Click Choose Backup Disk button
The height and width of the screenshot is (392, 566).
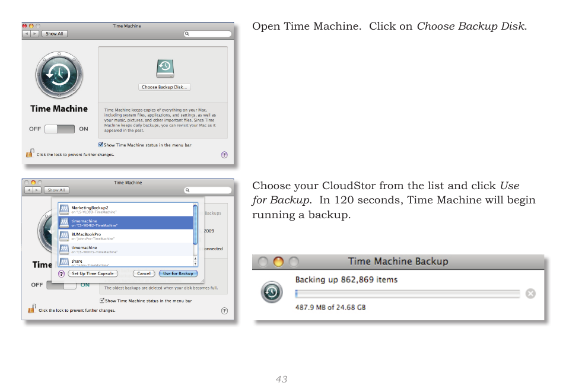164,87
